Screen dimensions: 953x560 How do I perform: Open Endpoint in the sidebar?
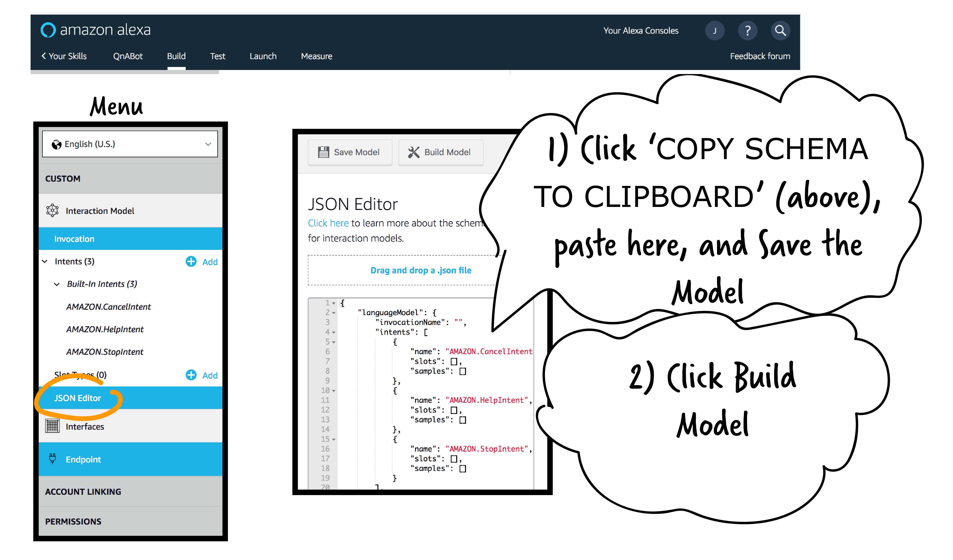tap(130, 459)
